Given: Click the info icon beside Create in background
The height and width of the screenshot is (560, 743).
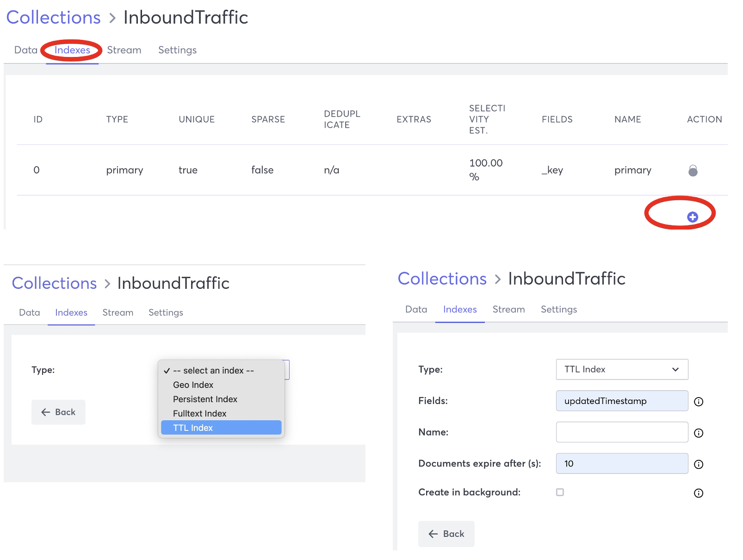Looking at the screenshot, I should point(699,493).
